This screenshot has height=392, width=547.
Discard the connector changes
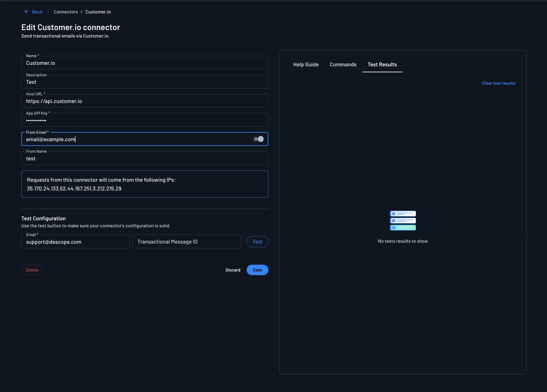tap(233, 270)
